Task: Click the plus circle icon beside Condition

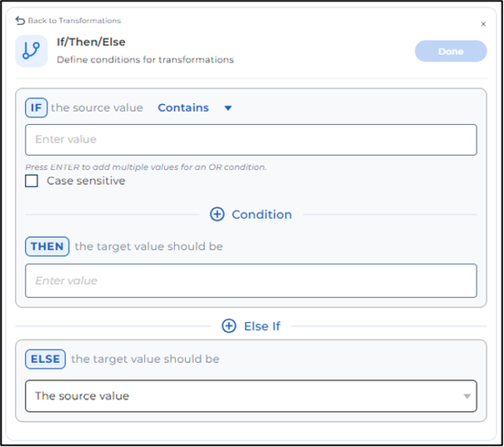Action: pyautogui.click(x=217, y=214)
